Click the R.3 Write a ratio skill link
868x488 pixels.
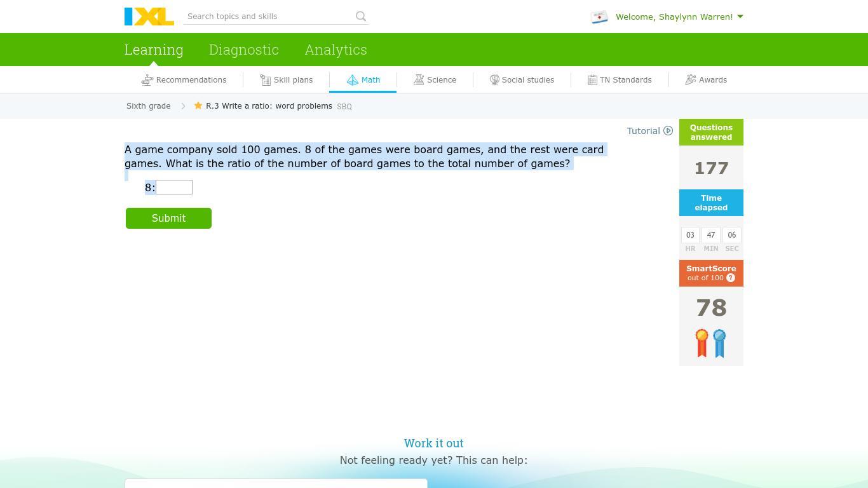coord(269,106)
